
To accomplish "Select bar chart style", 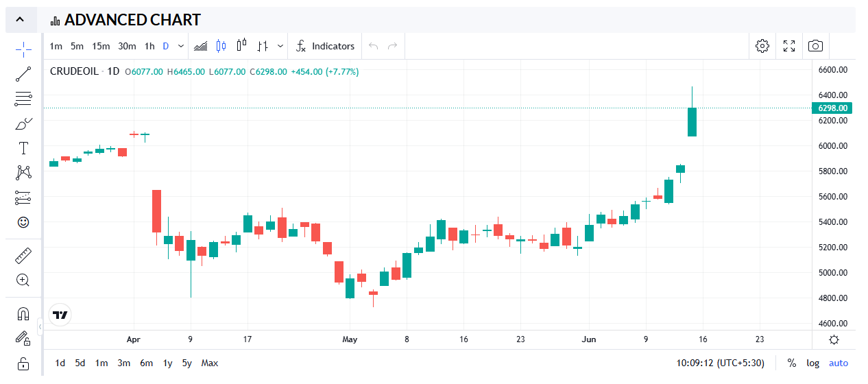I will pos(263,46).
